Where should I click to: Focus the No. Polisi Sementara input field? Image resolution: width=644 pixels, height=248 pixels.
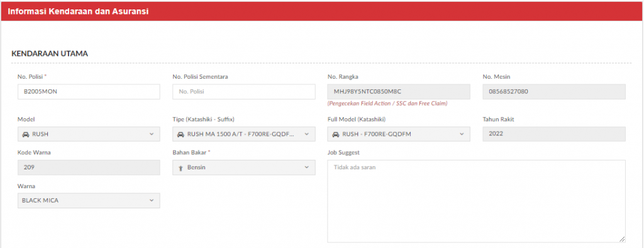(244, 92)
